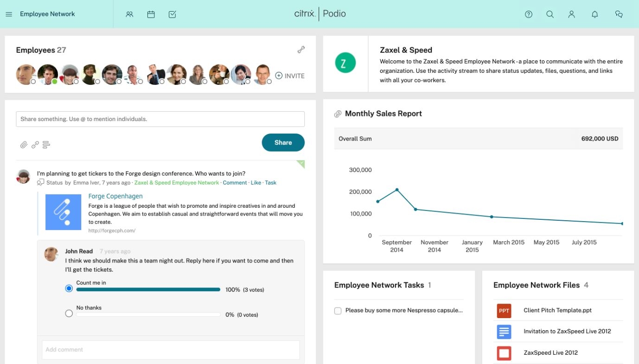Click the Share button
Viewport: 639px width, 364px height.
pyautogui.click(x=283, y=142)
